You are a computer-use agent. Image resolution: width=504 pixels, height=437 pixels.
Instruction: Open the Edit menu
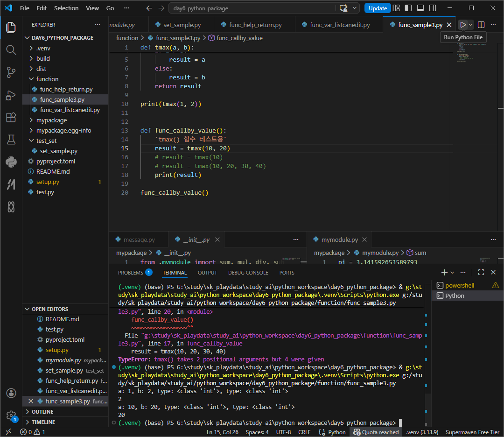42,8
